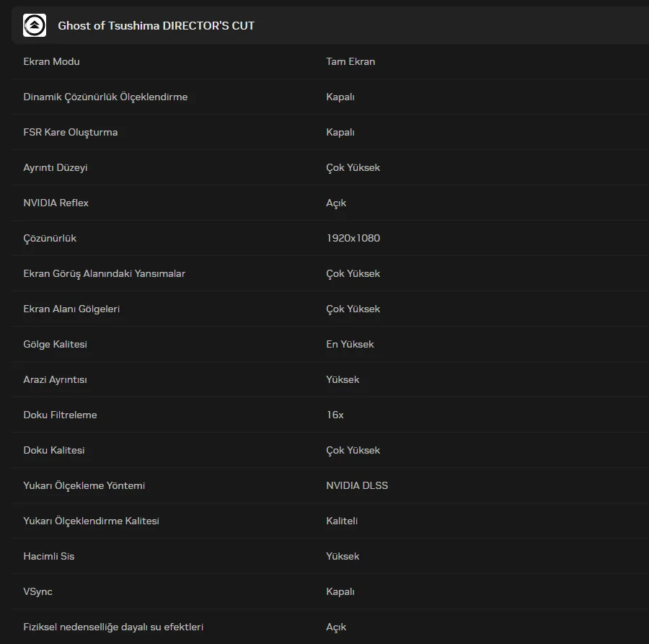Click Kapalı value for Dinamik Çözünürlük Ölçeklendirme
Image resolution: width=649 pixels, height=644 pixels.
click(340, 97)
